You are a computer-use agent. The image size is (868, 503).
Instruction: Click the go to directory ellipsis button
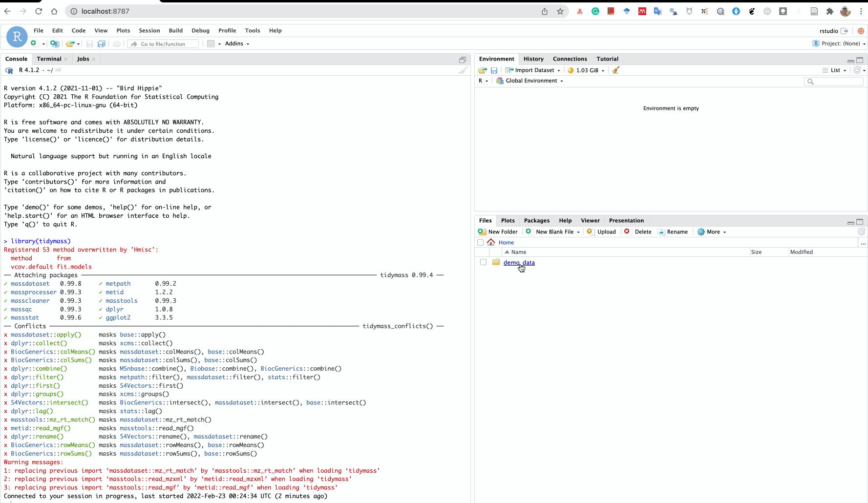tap(863, 243)
